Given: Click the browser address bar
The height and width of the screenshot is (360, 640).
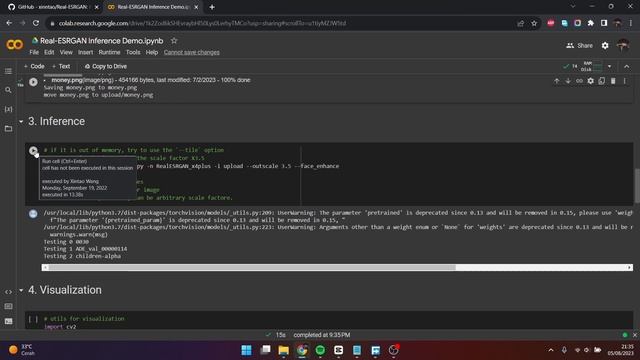Looking at the screenshot, I should click(x=282, y=23).
